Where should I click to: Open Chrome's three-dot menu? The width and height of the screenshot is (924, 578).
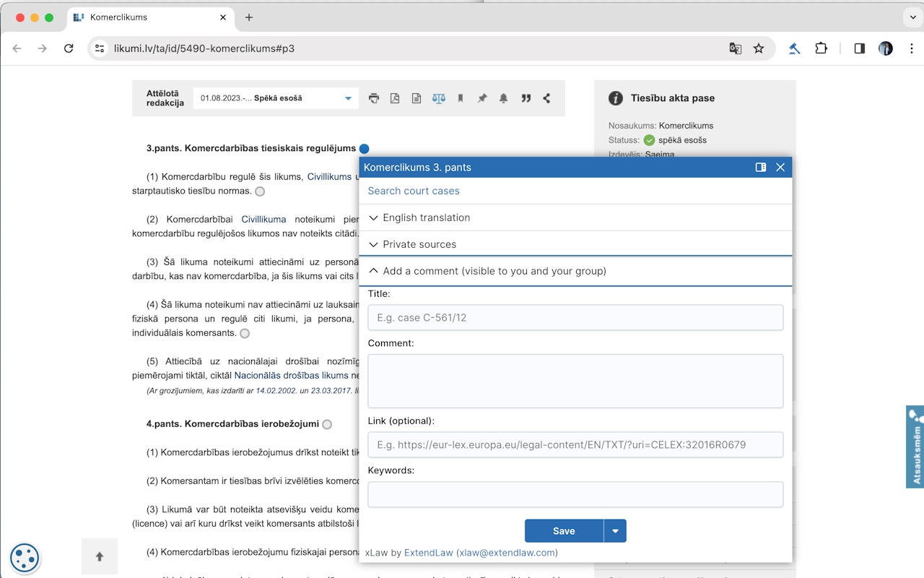(x=912, y=48)
